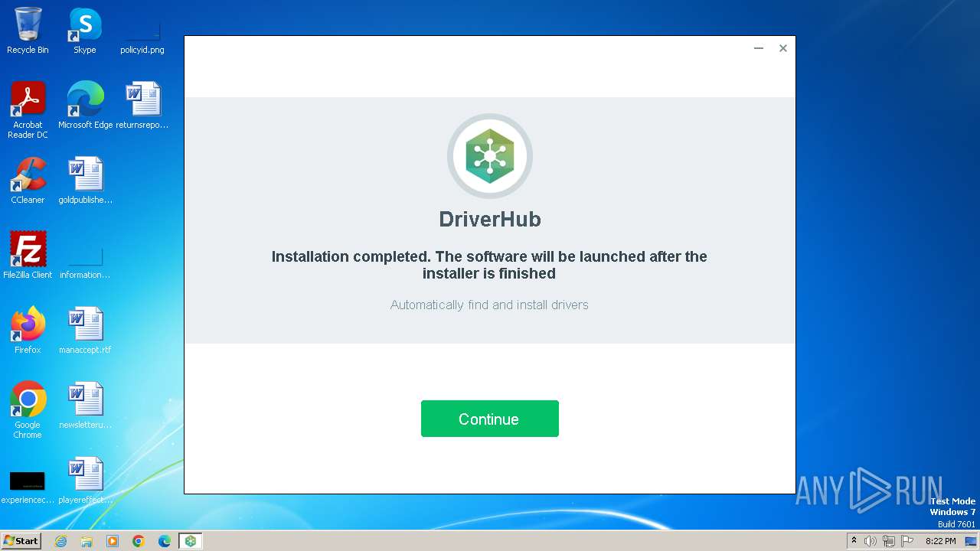Select the DriverHub title text
Image resolution: width=980 pixels, height=551 pixels.
490,219
